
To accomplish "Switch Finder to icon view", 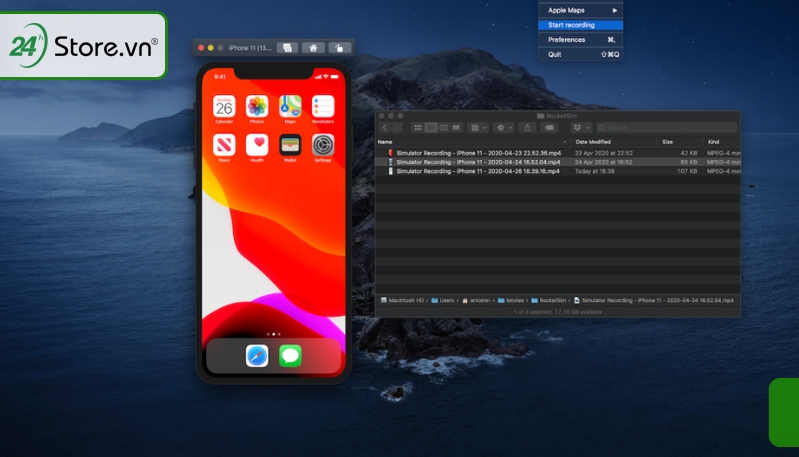I will click(418, 127).
